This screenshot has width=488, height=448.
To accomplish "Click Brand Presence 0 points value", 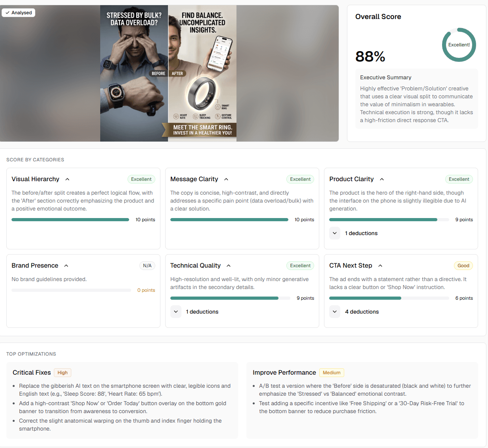I will click(x=146, y=290).
